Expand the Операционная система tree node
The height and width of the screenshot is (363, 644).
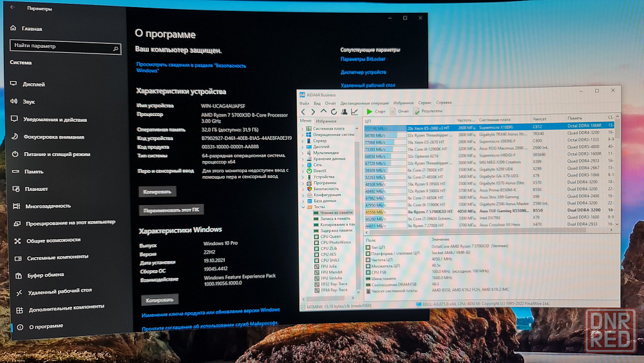[x=303, y=135]
